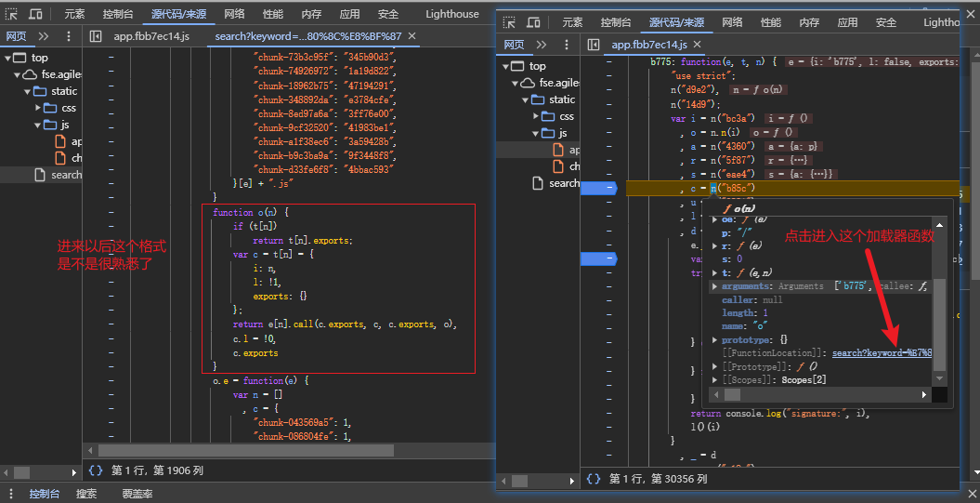980x503 pixels.
Task: Click the cloud icon of fse.agile in left tree
Action: (30, 74)
